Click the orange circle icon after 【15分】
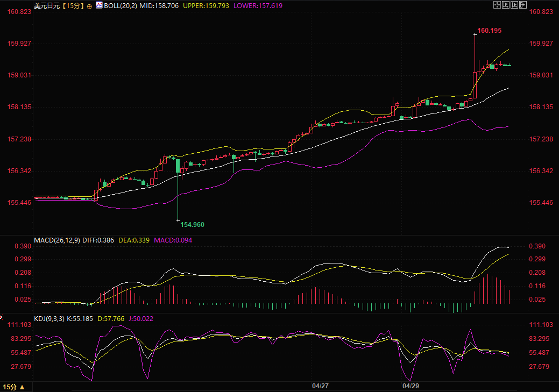Screen dimensions: 559x392 pos(89,6)
